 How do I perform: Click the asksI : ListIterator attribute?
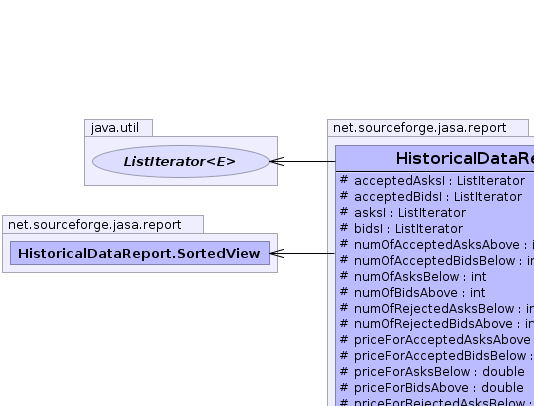(x=410, y=213)
